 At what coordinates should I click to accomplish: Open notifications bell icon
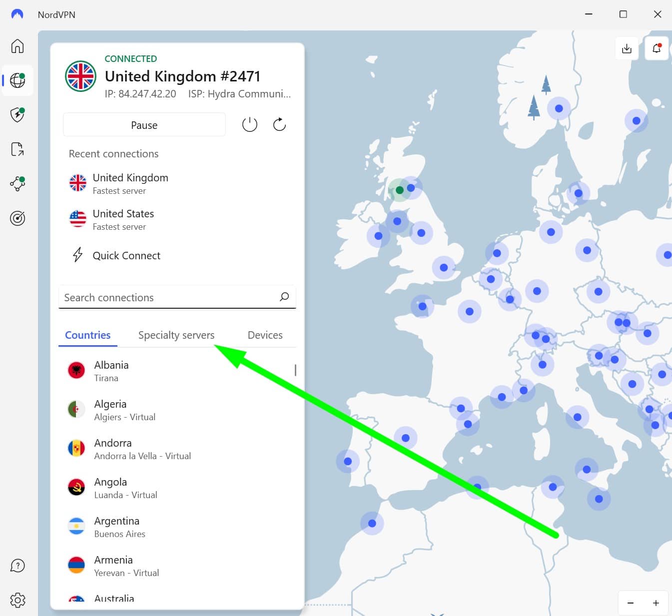tap(657, 48)
